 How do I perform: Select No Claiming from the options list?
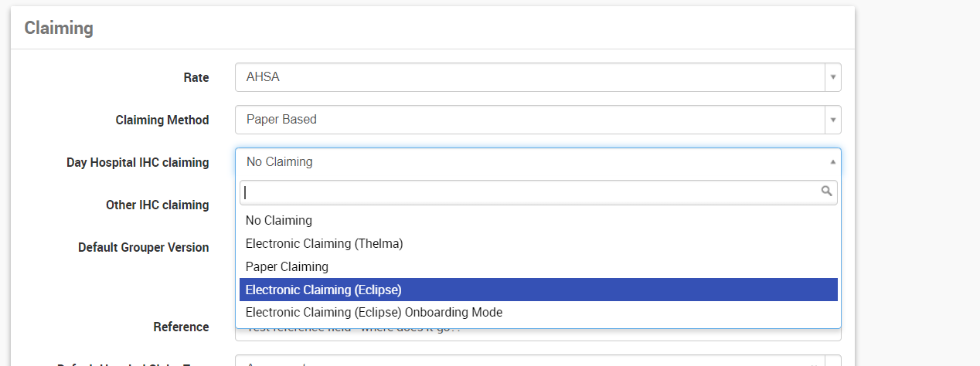[x=279, y=221]
